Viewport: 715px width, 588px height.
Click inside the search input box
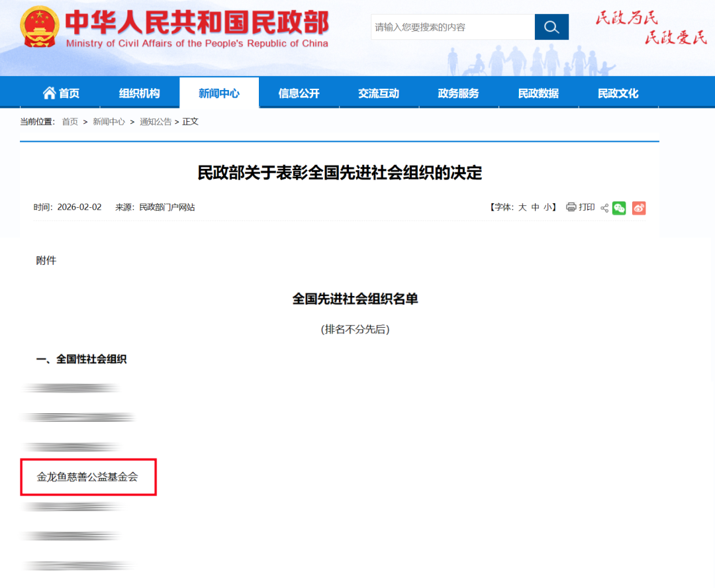tap(450, 27)
